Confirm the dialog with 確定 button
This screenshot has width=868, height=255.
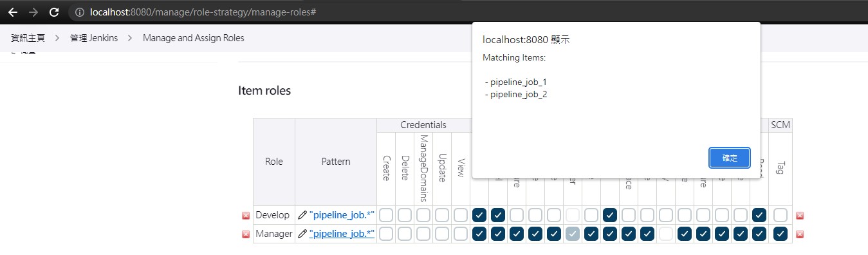730,158
